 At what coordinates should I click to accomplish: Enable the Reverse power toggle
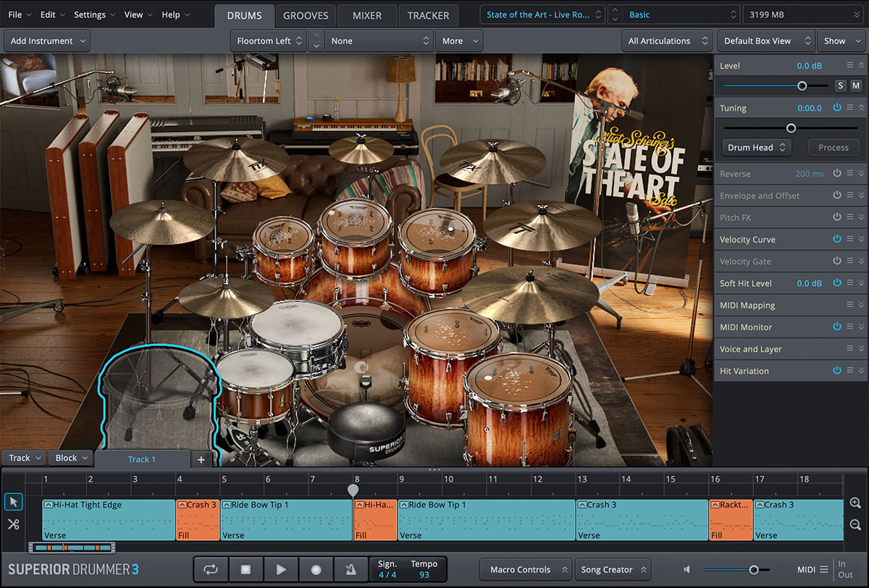click(837, 174)
